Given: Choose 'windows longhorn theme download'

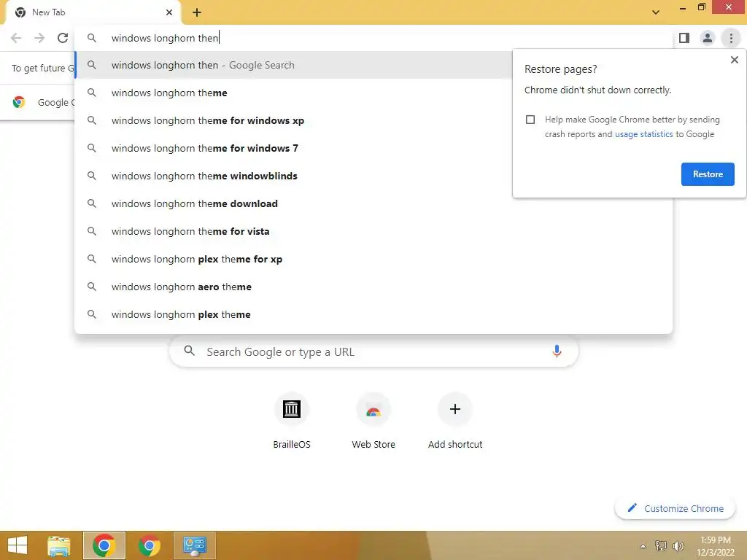Looking at the screenshot, I should coord(373,204).
